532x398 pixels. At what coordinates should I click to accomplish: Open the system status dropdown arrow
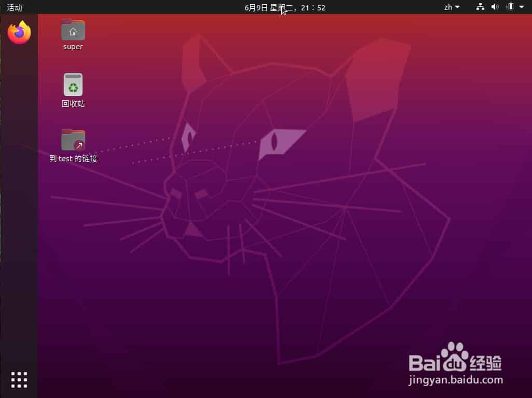[x=522, y=7]
